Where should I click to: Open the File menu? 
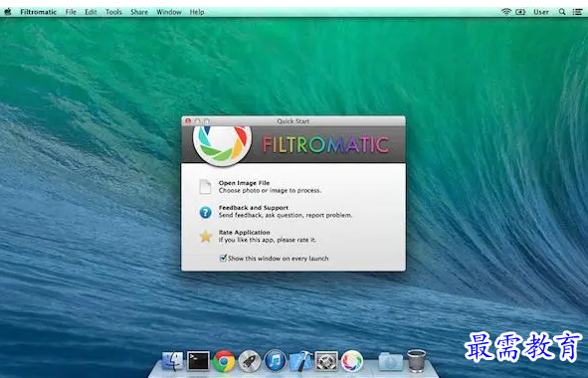coord(71,12)
